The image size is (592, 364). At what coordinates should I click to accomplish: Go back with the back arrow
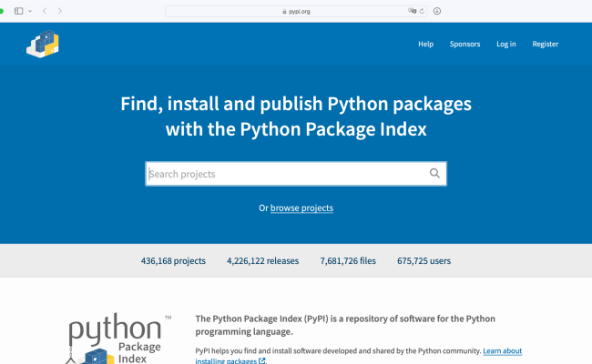[x=45, y=11]
